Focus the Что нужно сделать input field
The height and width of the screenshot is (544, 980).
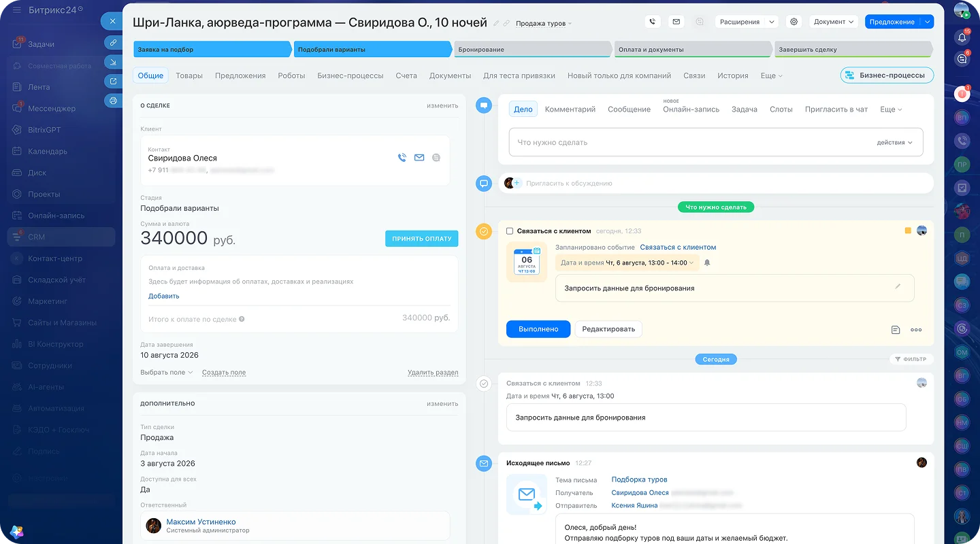point(716,143)
